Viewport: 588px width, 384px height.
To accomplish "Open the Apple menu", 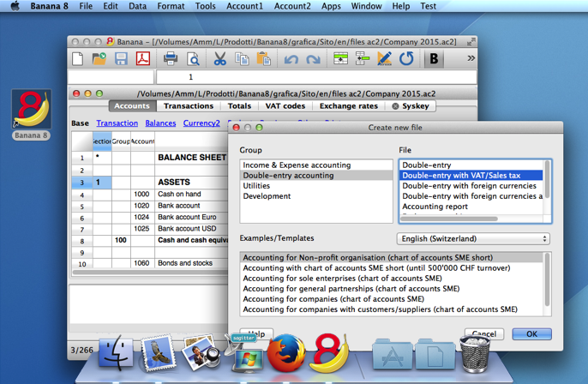I will [x=15, y=6].
